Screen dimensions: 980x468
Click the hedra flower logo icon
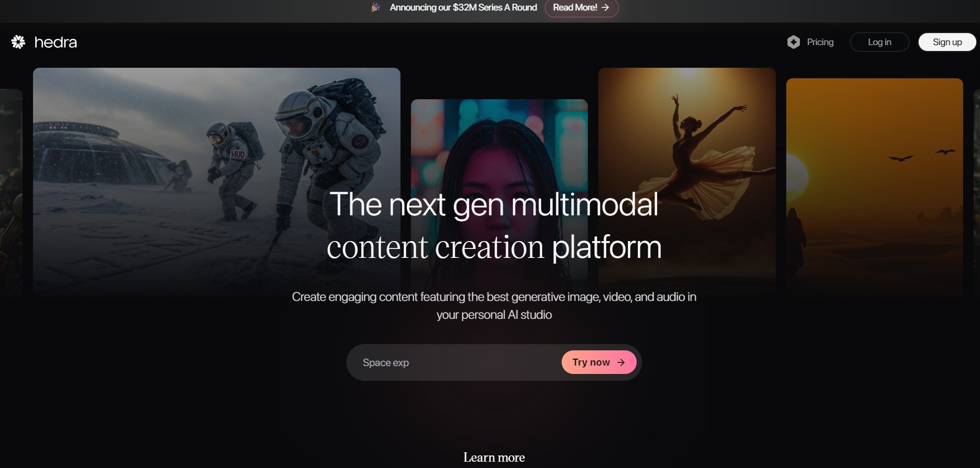[18, 42]
